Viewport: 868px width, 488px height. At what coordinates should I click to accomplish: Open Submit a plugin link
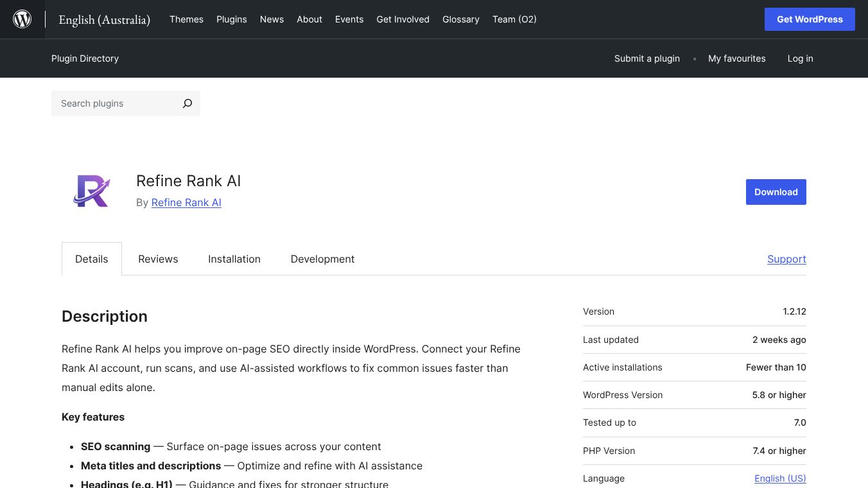tap(647, 58)
